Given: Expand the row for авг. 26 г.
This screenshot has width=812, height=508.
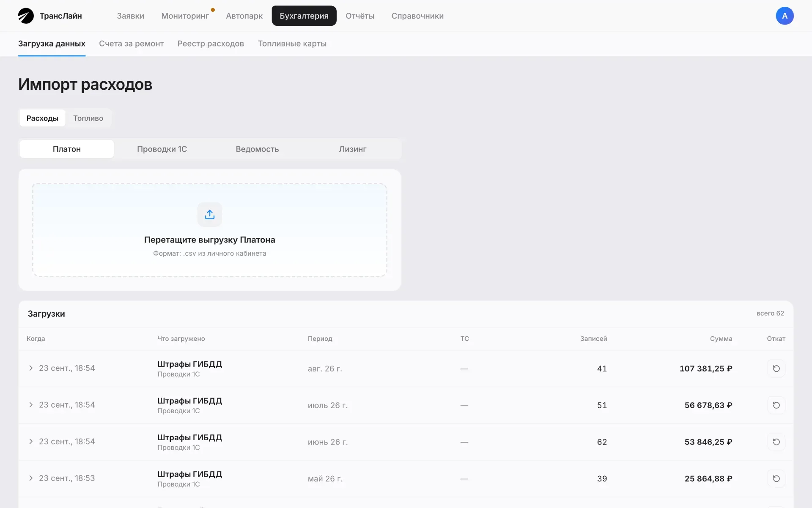Looking at the screenshot, I should tap(31, 368).
